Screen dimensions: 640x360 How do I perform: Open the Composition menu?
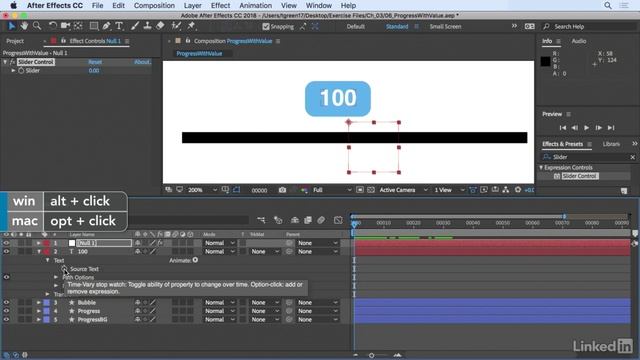(x=154, y=5)
